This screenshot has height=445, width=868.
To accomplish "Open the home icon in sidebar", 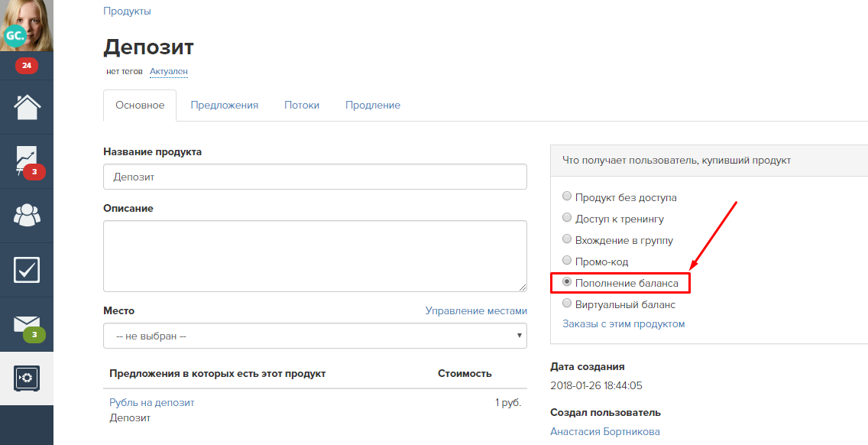I will pyautogui.click(x=27, y=107).
